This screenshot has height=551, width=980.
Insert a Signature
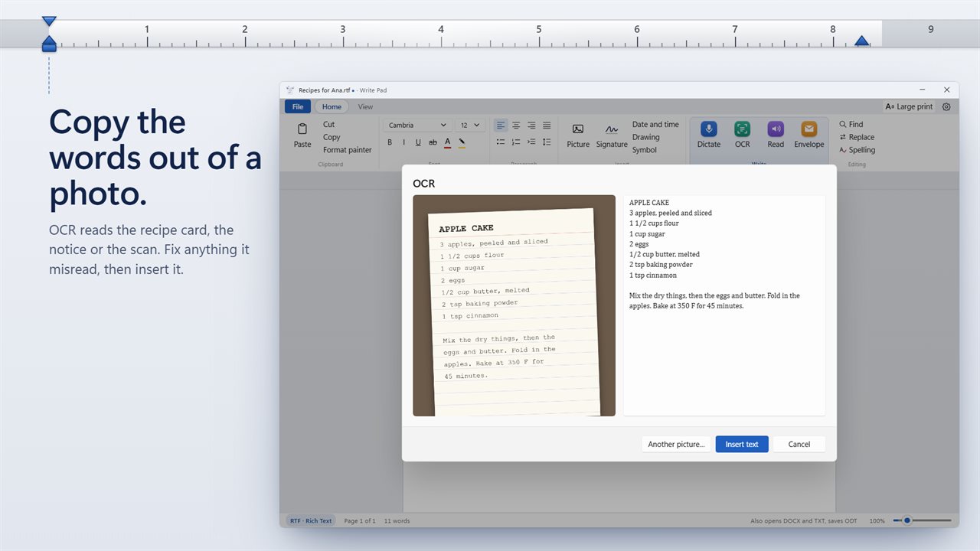(x=612, y=135)
